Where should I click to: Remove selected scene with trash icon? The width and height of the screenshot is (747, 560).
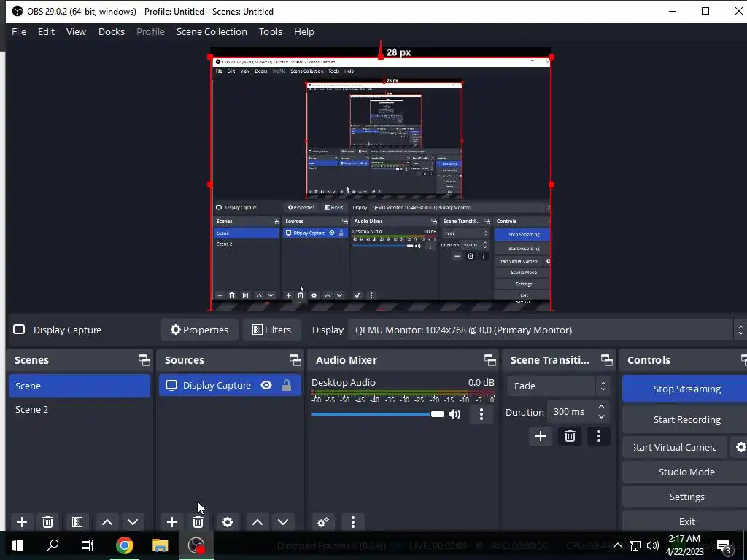(x=47, y=522)
